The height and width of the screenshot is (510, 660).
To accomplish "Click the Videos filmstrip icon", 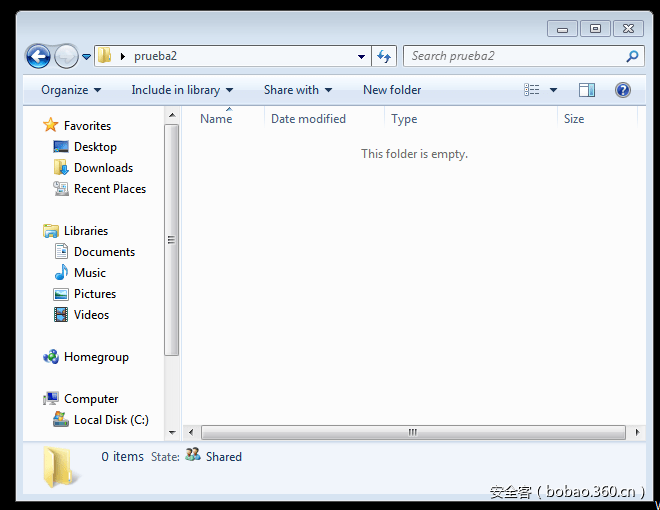I will 61,314.
